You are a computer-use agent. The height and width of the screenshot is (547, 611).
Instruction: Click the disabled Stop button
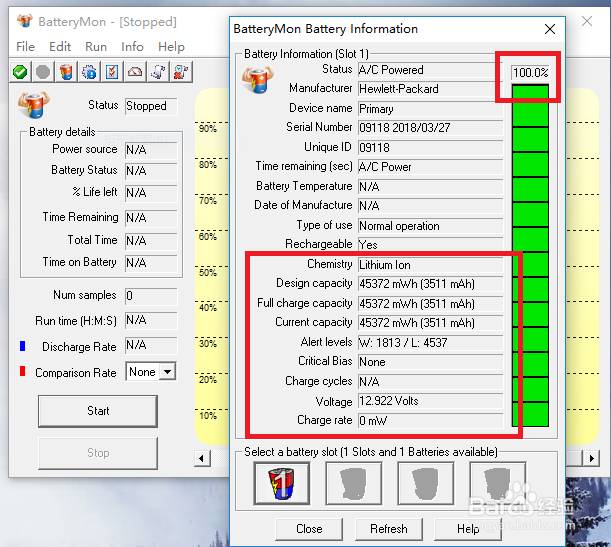pos(98,453)
